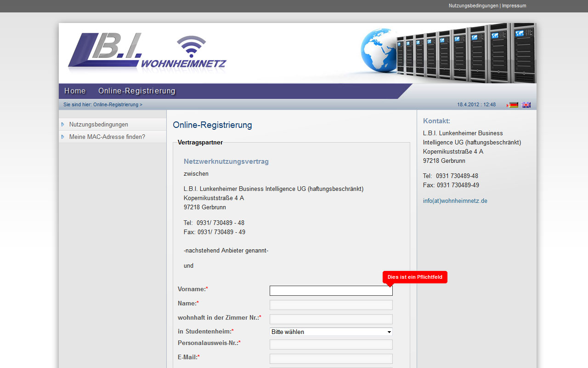This screenshot has width=588, height=368.
Task: Click the 'Vorname:' field label
Action: click(x=193, y=289)
